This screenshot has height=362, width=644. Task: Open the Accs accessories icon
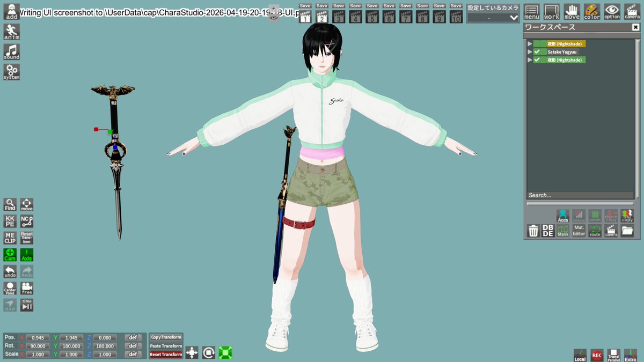[x=563, y=216]
